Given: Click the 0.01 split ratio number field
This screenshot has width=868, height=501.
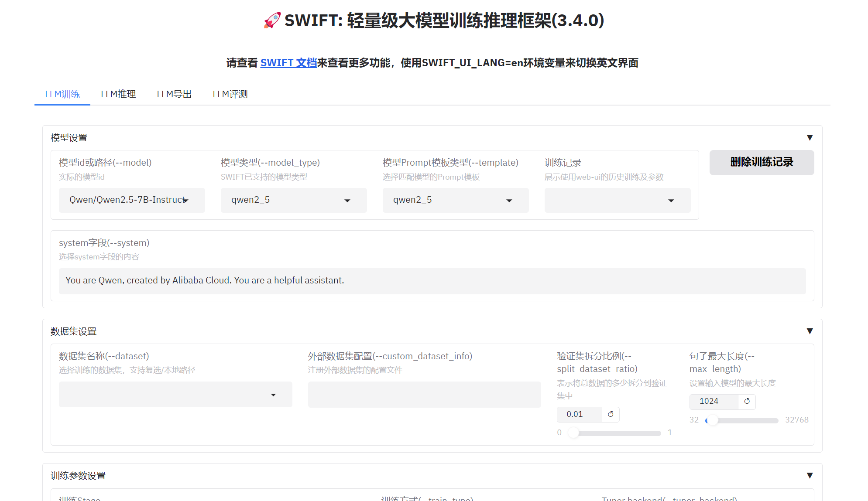Looking at the screenshot, I should point(579,414).
